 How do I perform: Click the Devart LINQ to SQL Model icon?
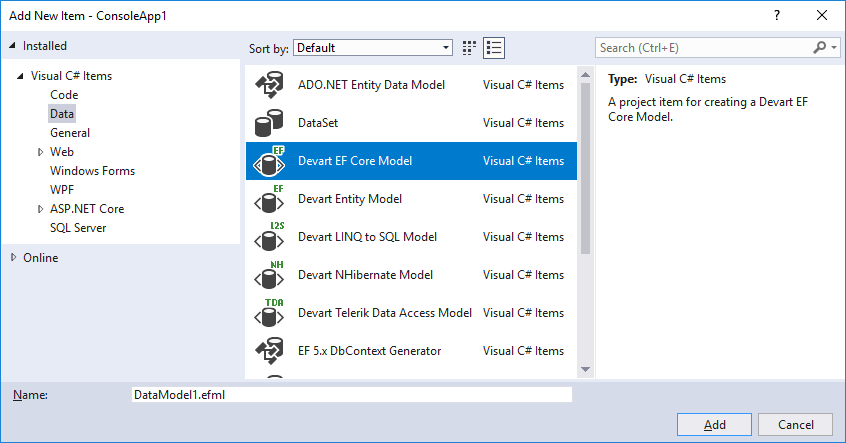(x=269, y=237)
